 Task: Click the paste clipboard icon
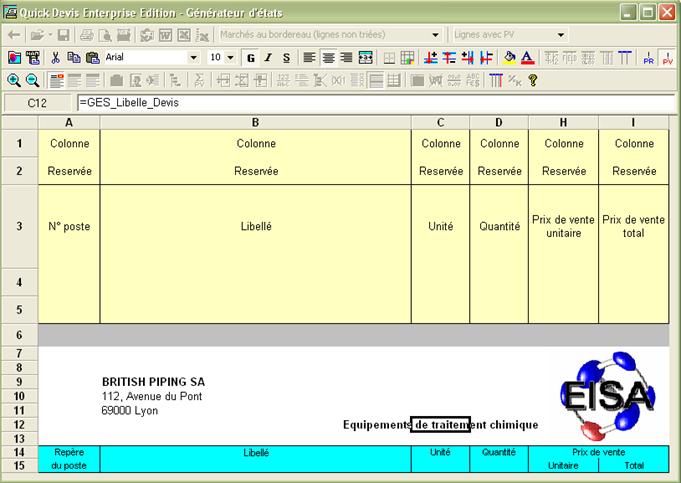point(92,58)
